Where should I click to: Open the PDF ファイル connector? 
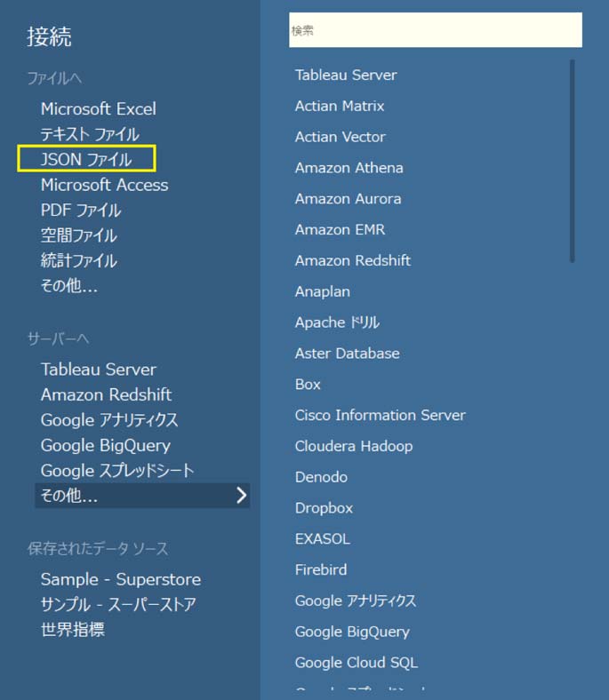coord(81,211)
